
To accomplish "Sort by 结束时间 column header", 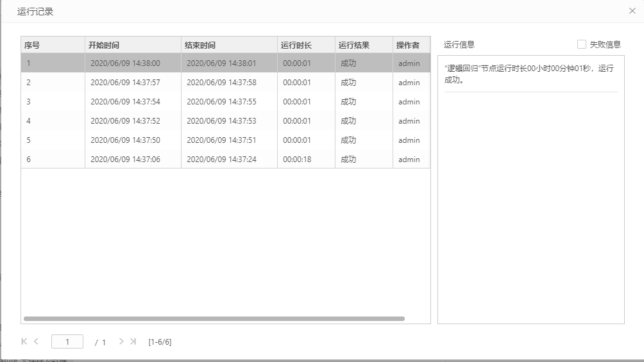I will pyautogui.click(x=229, y=45).
